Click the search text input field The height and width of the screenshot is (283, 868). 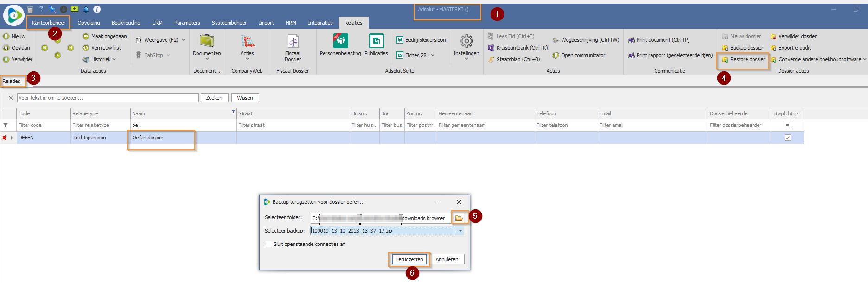(108, 98)
